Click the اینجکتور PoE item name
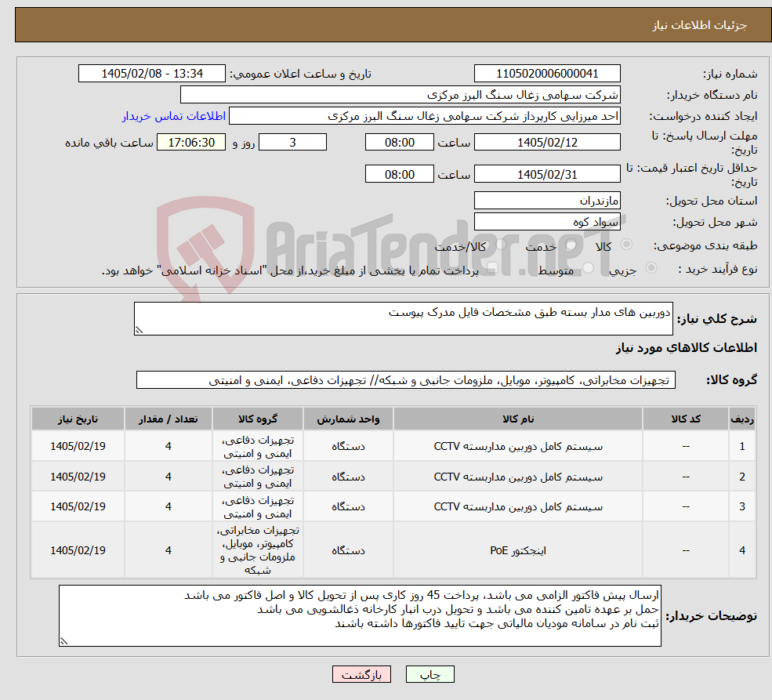The height and width of the screenshot is (700, 772). coord(518,550)
